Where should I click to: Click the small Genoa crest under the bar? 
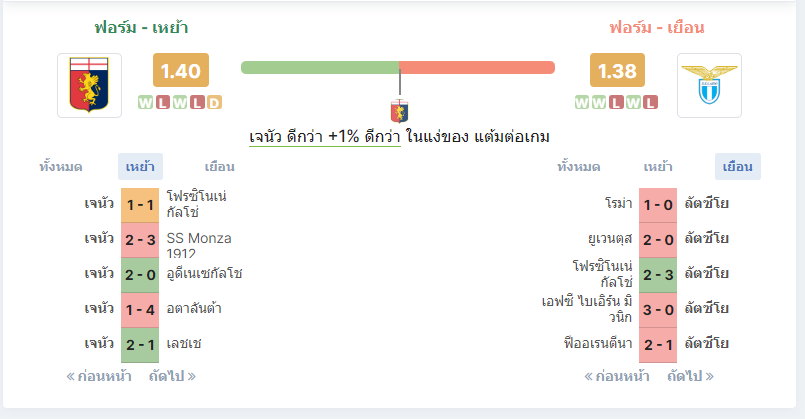[x=399, y=111]
